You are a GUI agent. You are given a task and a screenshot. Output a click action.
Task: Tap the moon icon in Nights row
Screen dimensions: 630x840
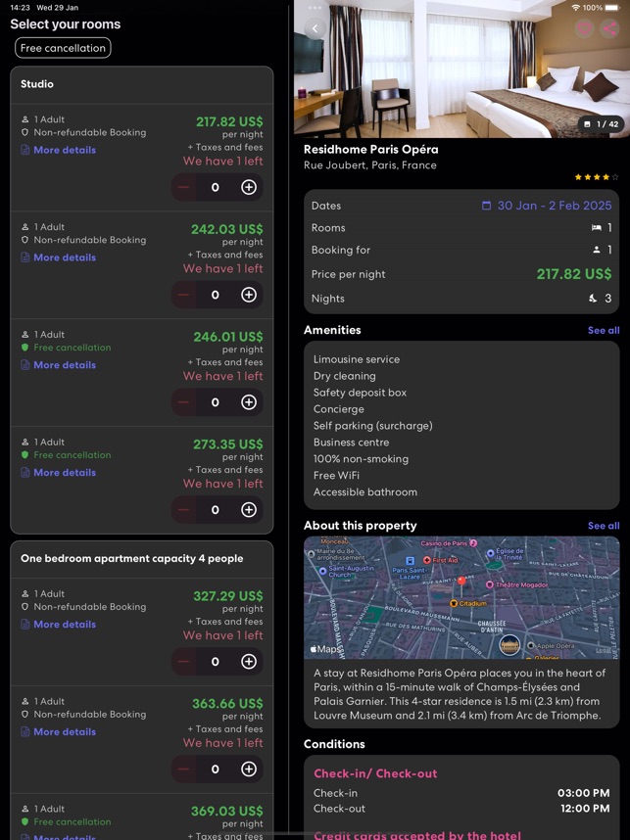coord(593,299)
